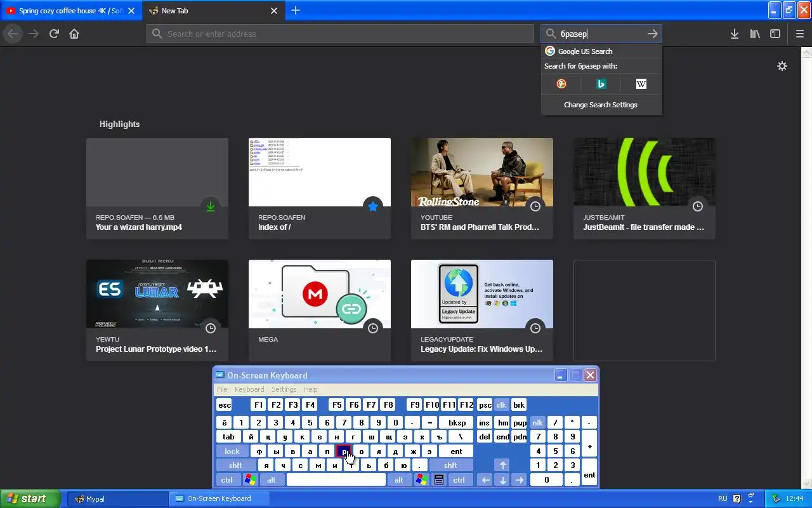
Task: Click the tab key on the keyboard
Action: coord(228,437)
